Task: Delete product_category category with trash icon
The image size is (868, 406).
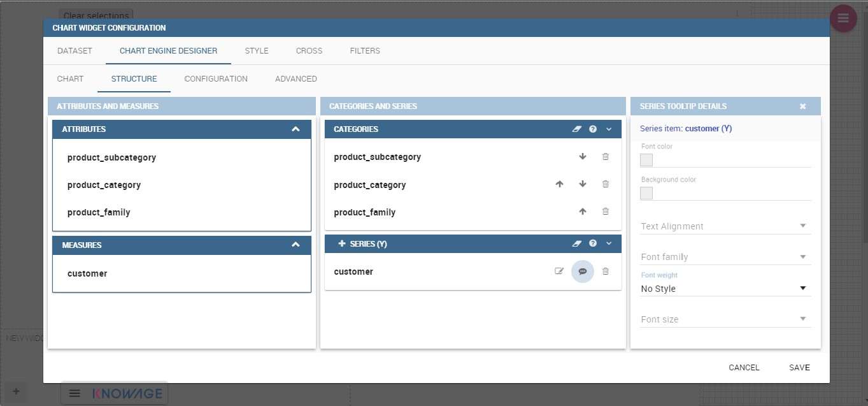Action: [x=606, y=184]
